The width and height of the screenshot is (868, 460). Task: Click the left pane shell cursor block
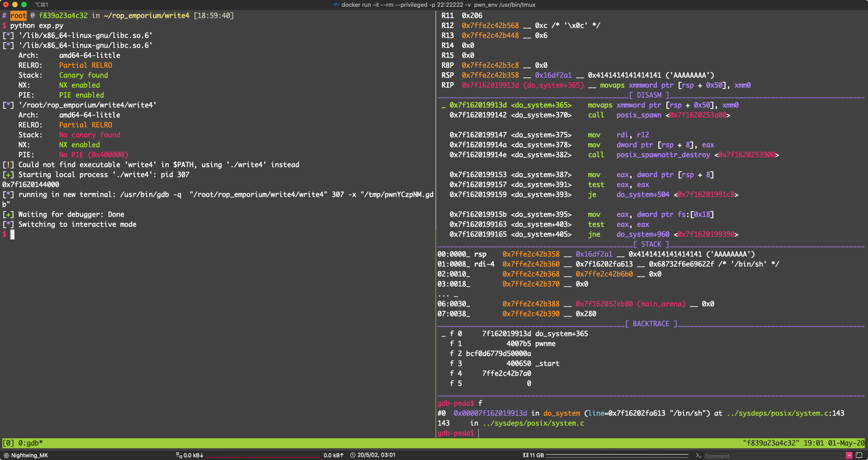[x=13, y=235]
